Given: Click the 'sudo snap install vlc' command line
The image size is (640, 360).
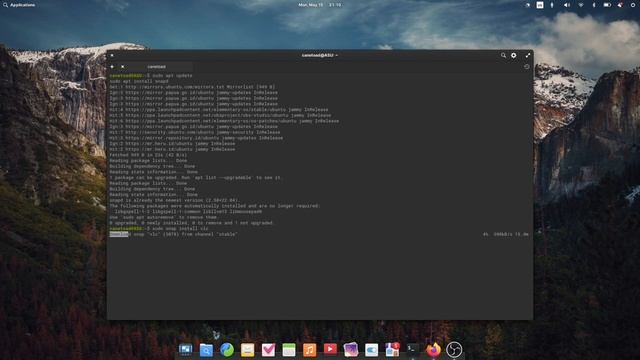Looking at the screenshot, I should (159, 229).
